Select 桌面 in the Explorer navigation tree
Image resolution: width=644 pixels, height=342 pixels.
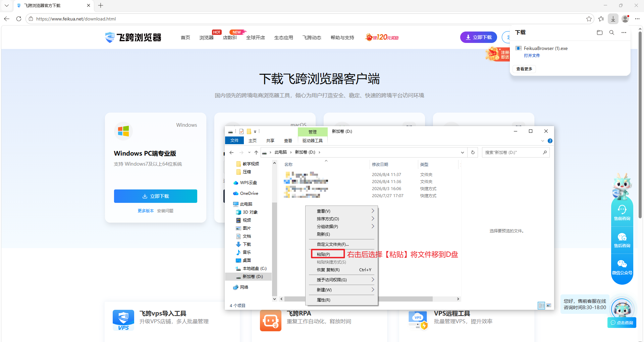coord(244,261)
